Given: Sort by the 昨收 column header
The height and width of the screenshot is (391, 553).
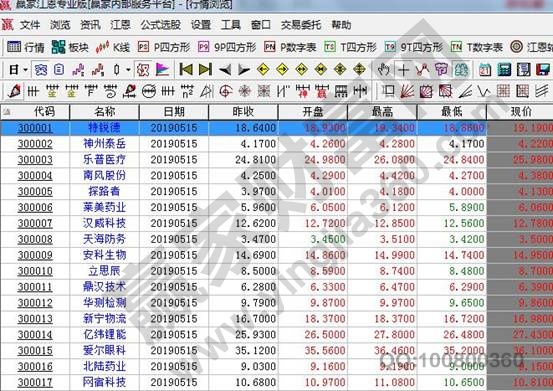Looking at the screenshot, I should coord(243,112).
